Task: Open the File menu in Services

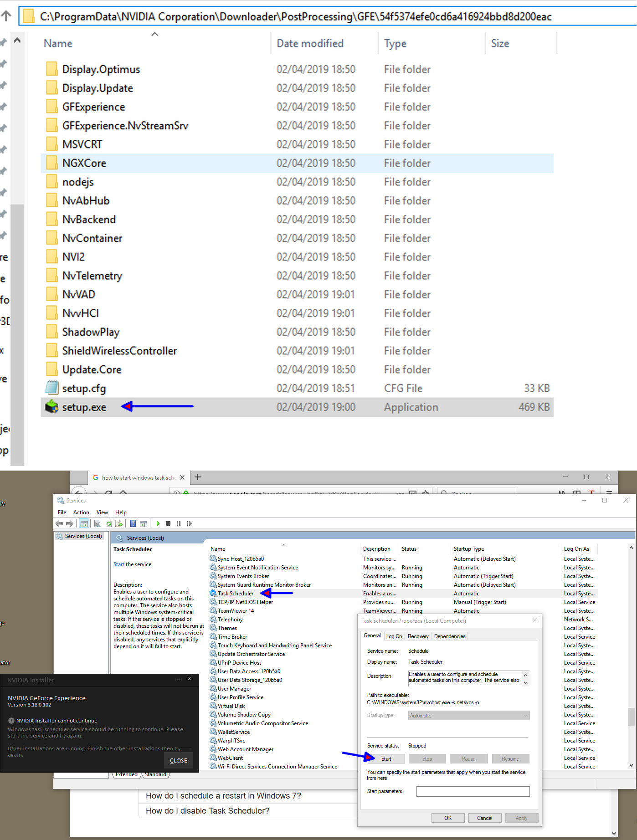Action: click(62, 512)
